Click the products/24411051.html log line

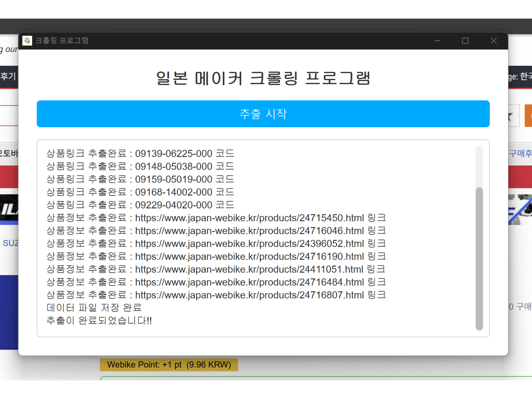[x=216, y=269]
